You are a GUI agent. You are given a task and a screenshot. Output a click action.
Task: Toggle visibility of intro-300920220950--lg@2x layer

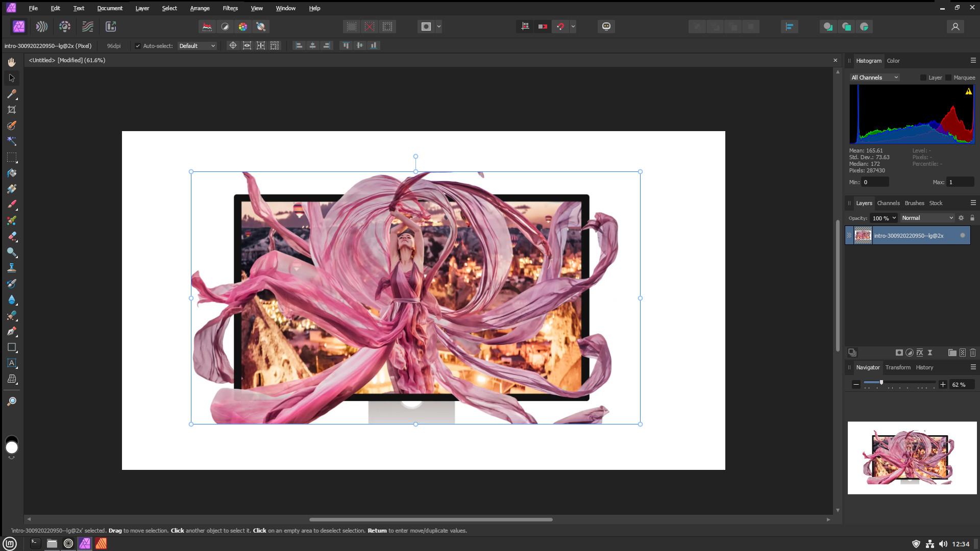point(962,235)
